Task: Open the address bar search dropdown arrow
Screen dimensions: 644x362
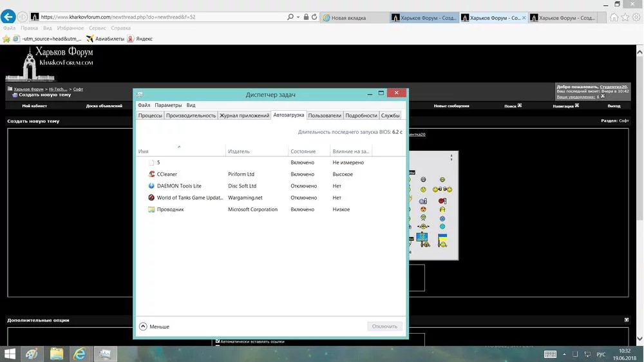Action: (298, 17)
